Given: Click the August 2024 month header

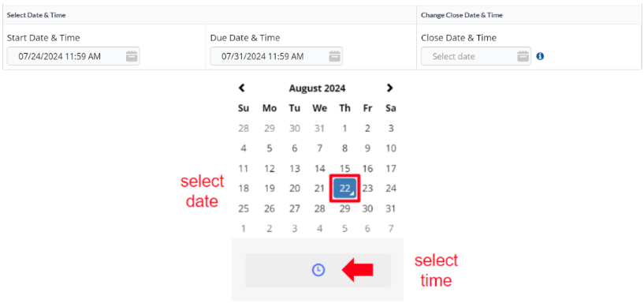Looking at the screenshot, I should 317,88.
